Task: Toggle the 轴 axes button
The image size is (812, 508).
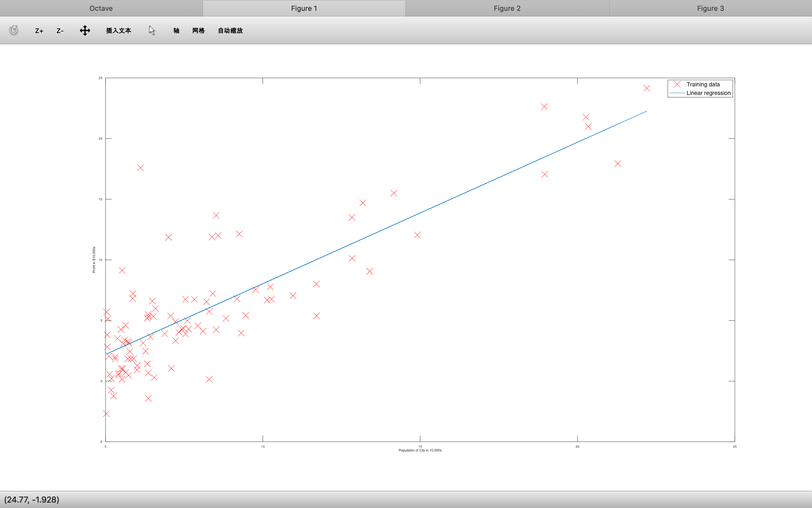Action: pyautogui.click(x=176, y=30)
